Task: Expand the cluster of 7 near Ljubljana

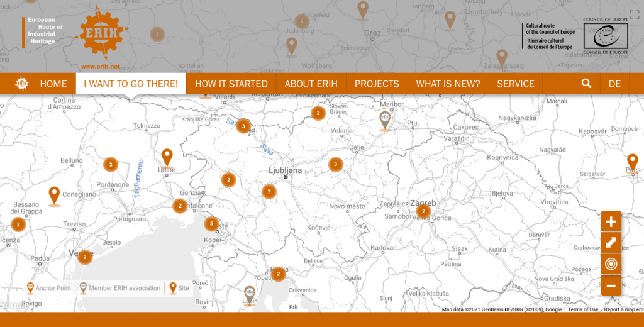Action: pyautogui.click(x=269, y=192)
